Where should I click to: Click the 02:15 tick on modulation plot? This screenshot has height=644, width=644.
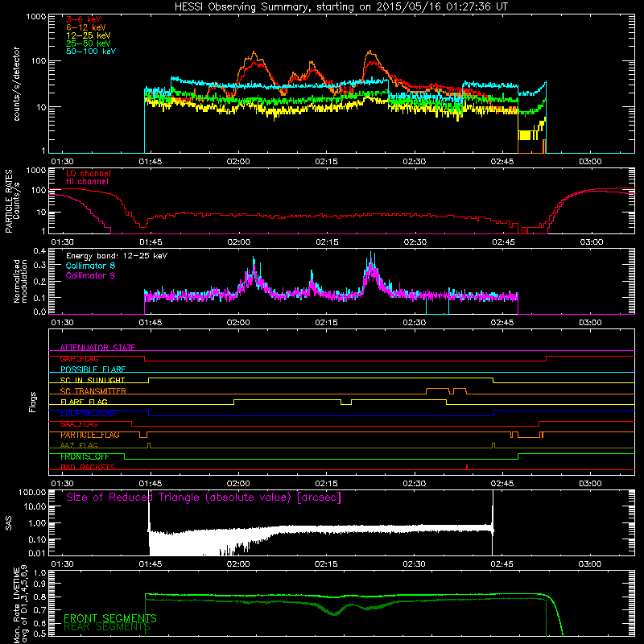[x=327, y=323]
